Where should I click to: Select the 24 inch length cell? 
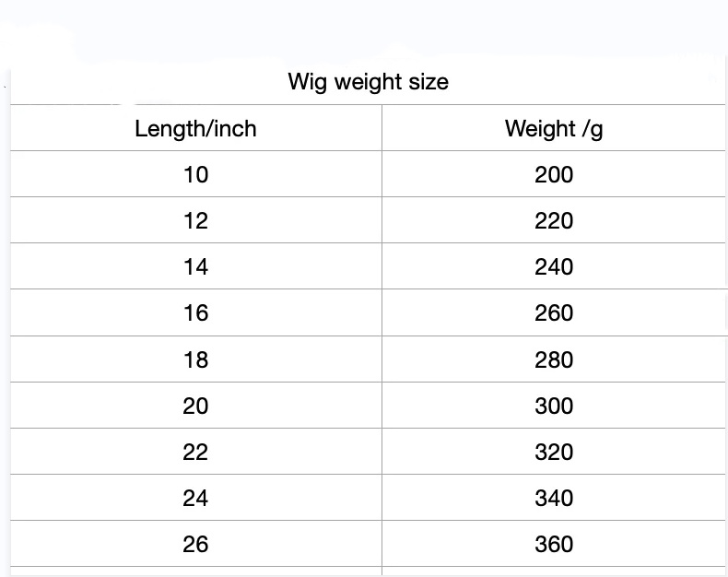pyautogui.click(x=195, y=499)
